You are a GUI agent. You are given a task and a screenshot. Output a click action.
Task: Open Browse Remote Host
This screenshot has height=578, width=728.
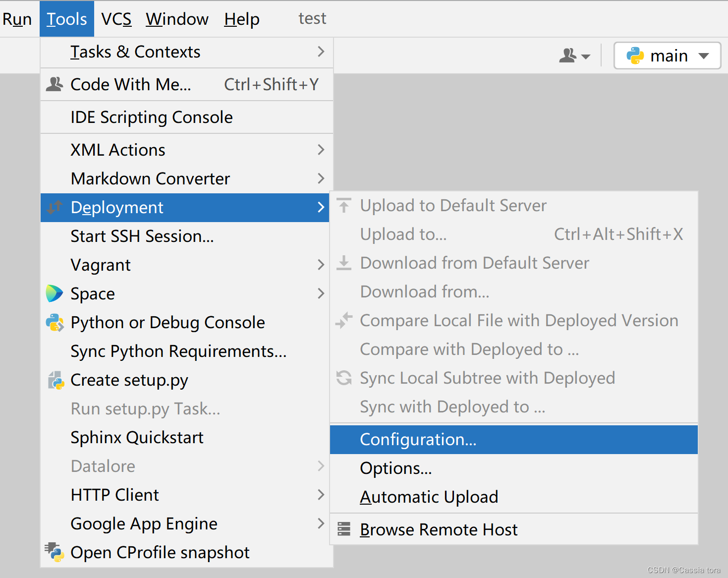pos(514,529)
